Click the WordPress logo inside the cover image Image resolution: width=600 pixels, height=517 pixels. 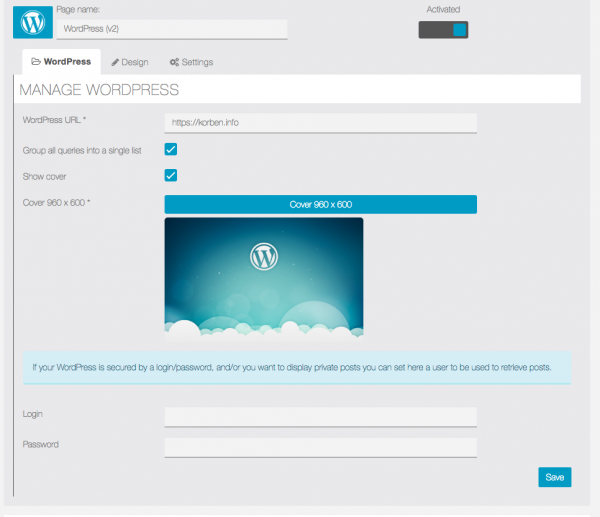click(x=264, y=257)
